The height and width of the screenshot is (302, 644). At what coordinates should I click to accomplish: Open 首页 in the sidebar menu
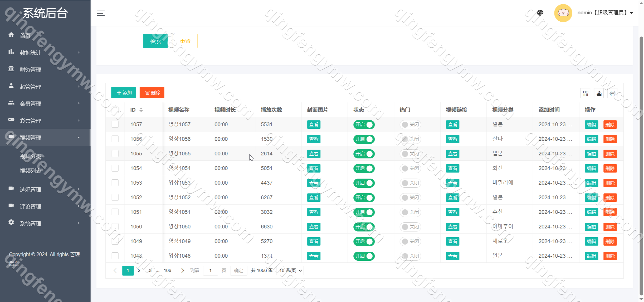[x=25, y=36]
